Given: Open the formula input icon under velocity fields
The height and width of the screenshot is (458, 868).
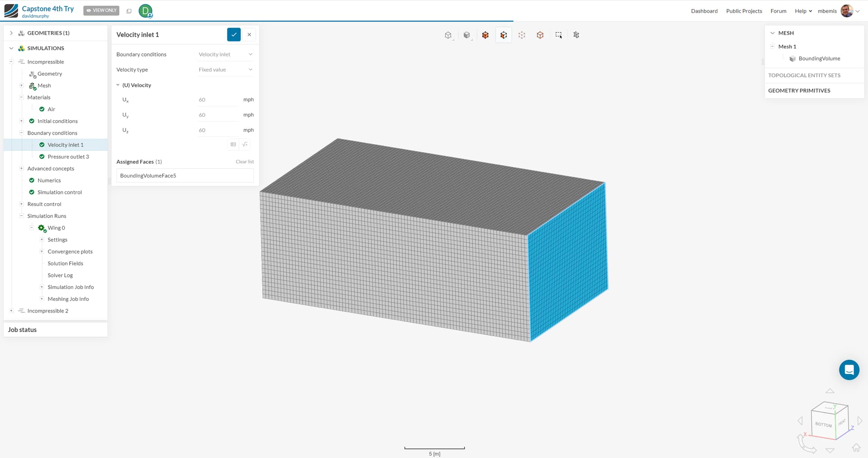Looking at the screenshot, I should click(245, 145).
